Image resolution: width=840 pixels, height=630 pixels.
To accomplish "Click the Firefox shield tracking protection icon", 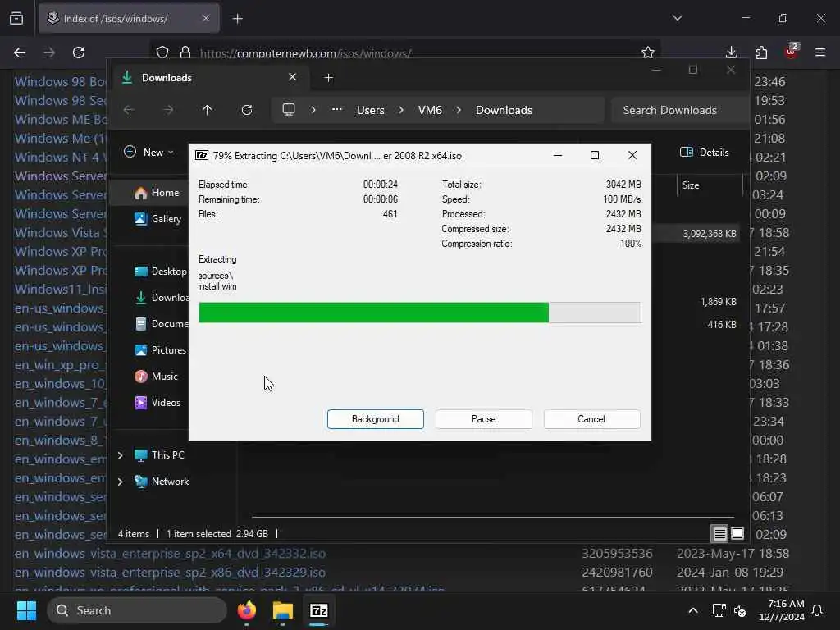I will tap(162, 52).
